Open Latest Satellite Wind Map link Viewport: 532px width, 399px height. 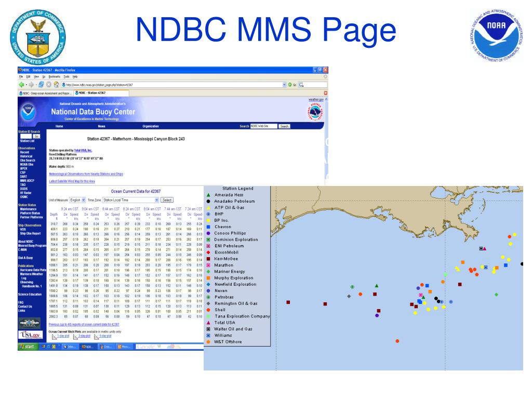coord(72,181)
